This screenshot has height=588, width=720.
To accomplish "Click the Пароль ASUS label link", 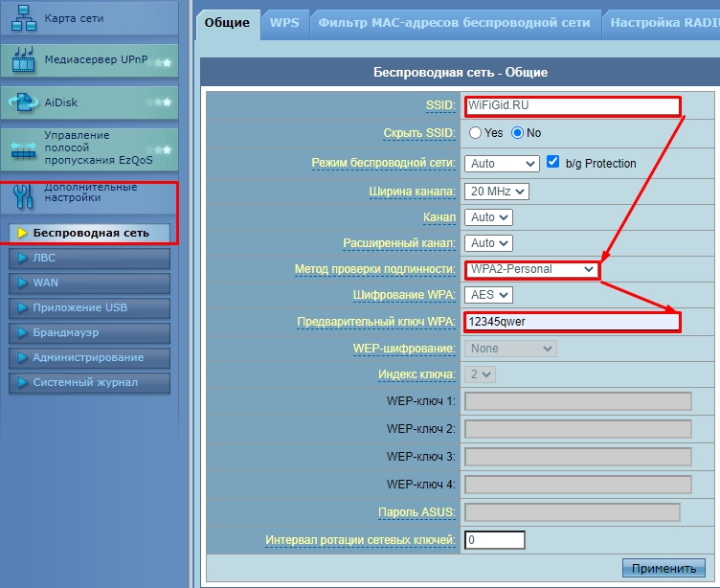I will pos(416,512).
